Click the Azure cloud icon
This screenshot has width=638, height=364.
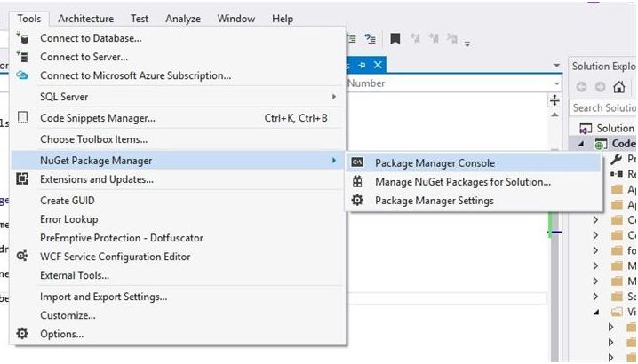22,75
